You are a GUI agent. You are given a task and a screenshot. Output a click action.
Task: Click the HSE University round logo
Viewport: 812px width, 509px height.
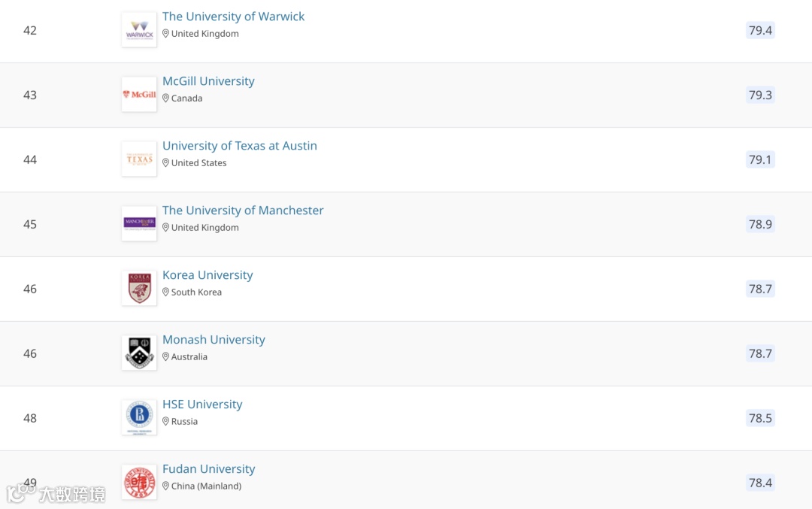pyautogui.click(x=139, y=418)
